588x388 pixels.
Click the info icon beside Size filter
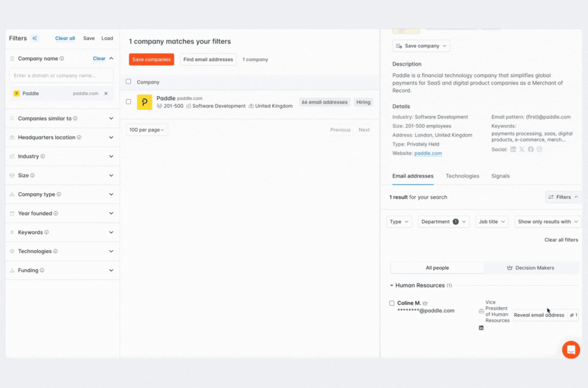(x=33, y=175)
